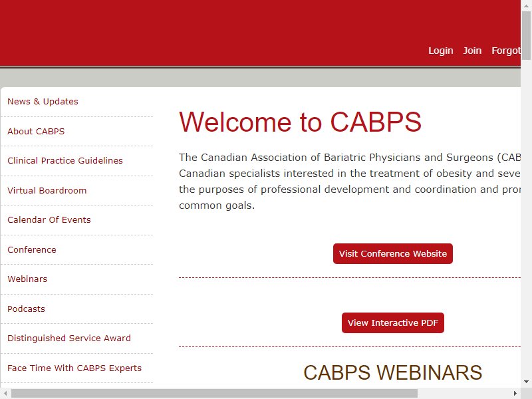This screenshot has width=532, height=399.
Task: Open Clinical Practice Guidelines
Action: coord(65,160)
